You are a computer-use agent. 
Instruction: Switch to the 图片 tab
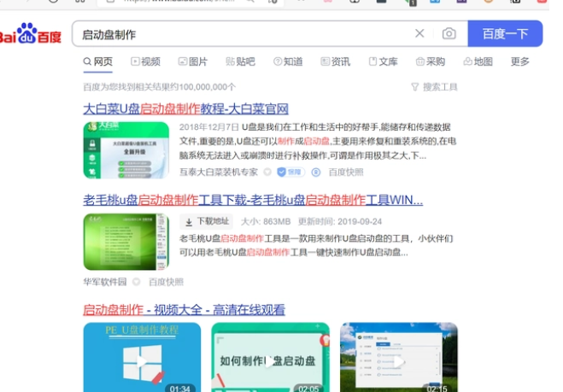[x=193, y=61]
